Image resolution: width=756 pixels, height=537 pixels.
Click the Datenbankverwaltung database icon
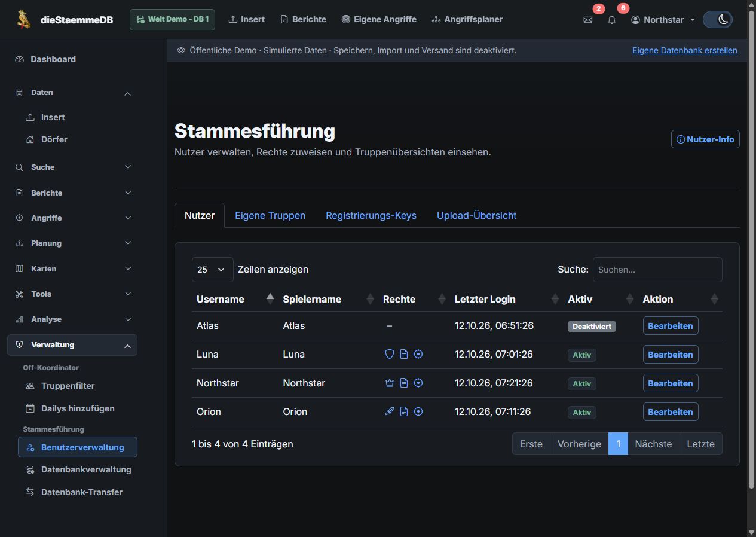tap(30, 469)
